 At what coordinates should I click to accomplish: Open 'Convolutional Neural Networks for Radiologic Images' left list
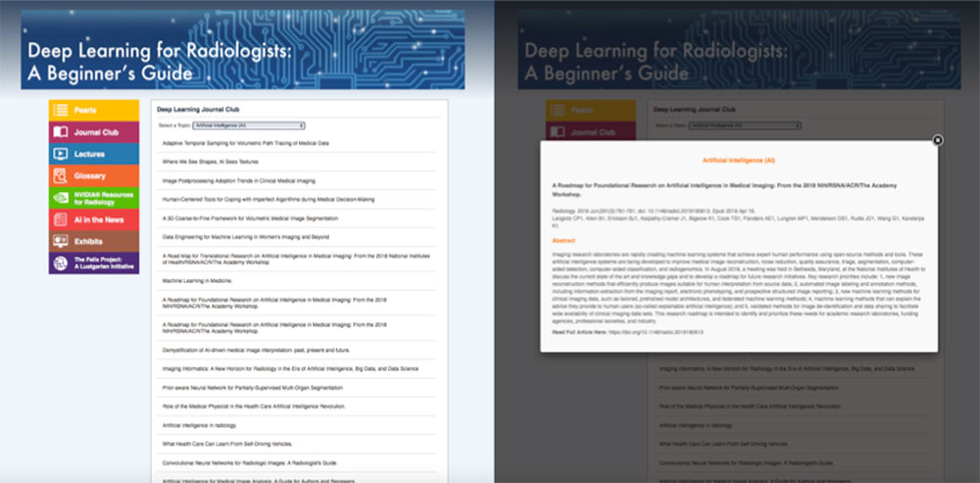[x=250, y=463]
